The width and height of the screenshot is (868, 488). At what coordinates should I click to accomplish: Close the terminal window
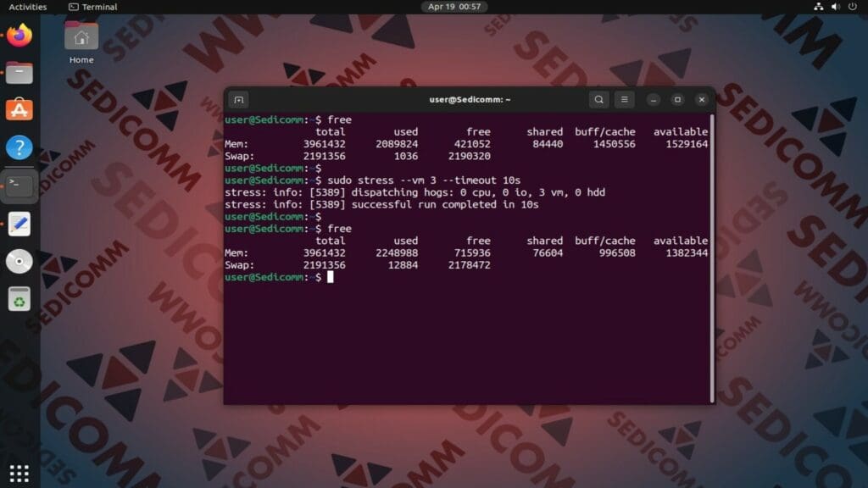point(702,100)
